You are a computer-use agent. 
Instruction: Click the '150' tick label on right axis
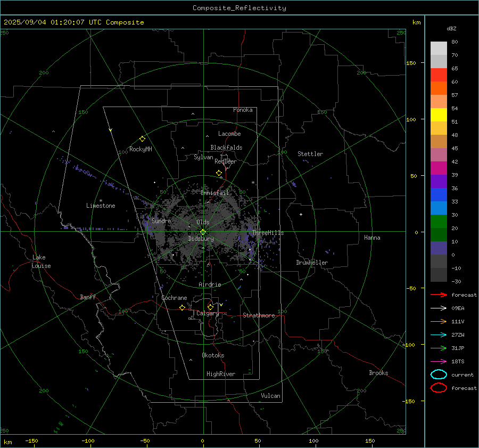(411, 63)
